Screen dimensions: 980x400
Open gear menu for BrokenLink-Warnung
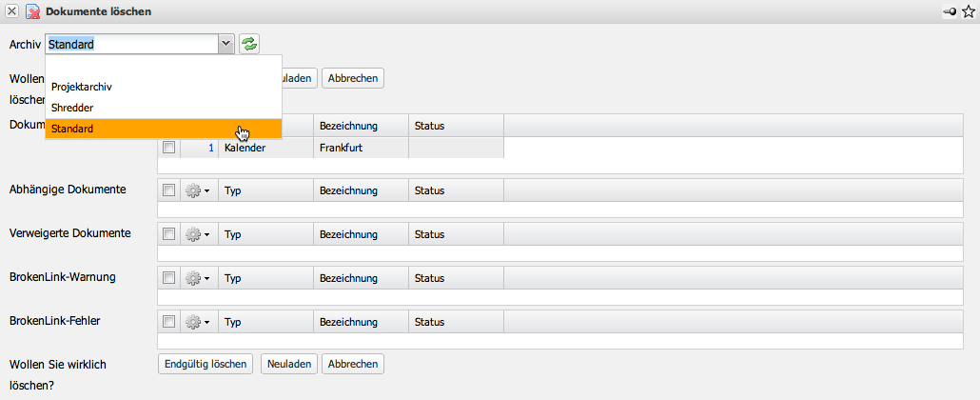tap(197, 278)
